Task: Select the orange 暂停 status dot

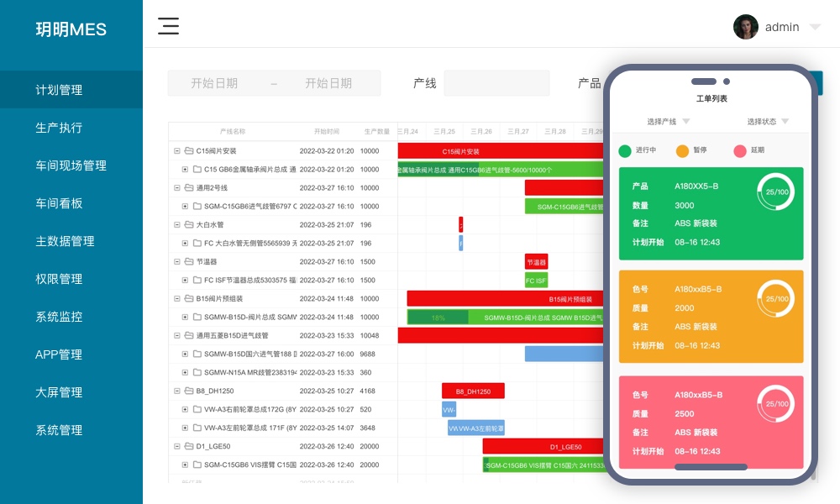Action: [682, 151]
